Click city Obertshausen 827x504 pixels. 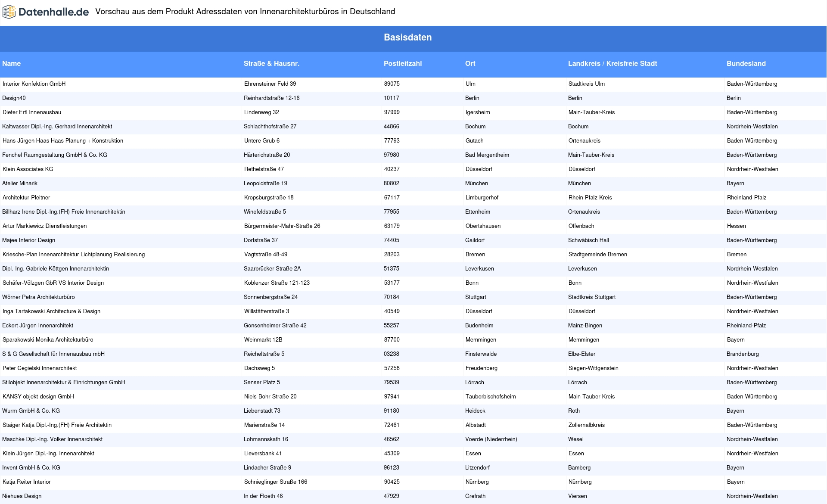pos(483,226)
